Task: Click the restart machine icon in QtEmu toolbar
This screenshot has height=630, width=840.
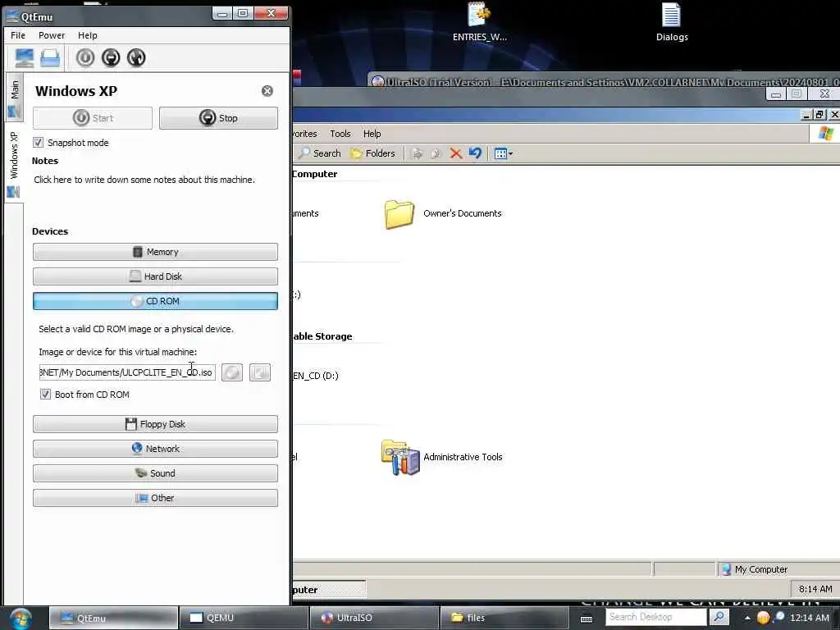Action: tap(136, 57)
